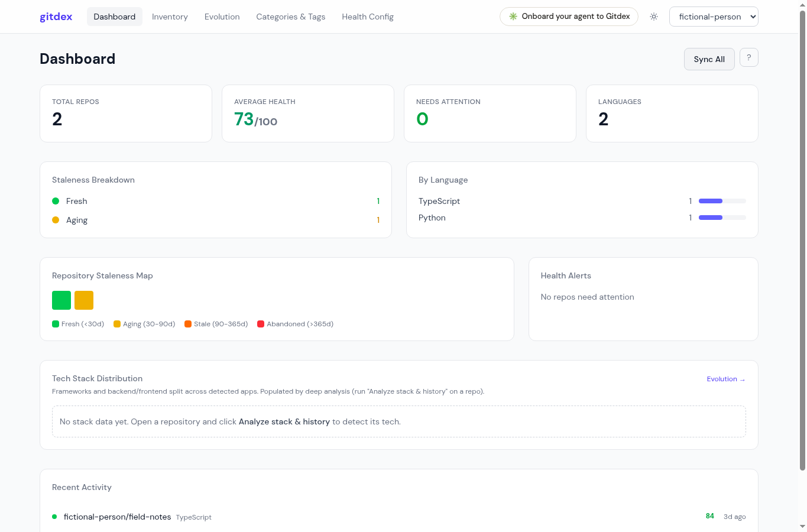Open the fictional-person account dropdown
The image size is (807, 532).
(714, 17)
